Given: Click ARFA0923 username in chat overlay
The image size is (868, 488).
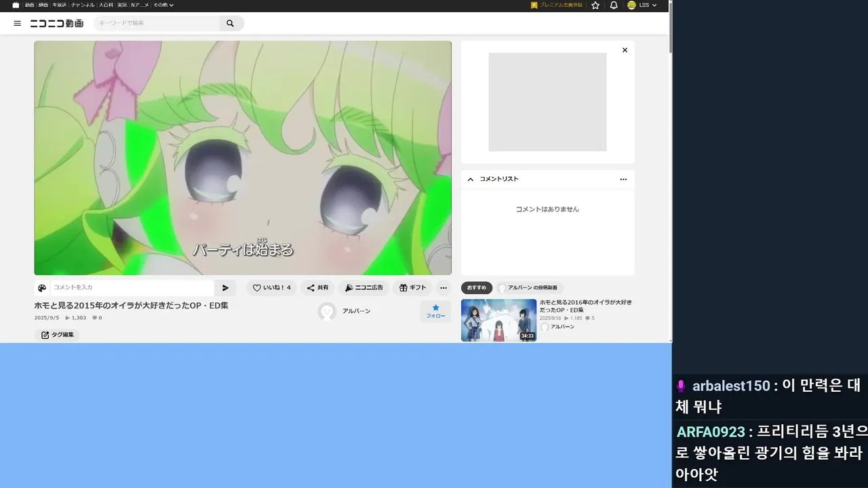Looking at the screenshot, I should click(711, 432).
